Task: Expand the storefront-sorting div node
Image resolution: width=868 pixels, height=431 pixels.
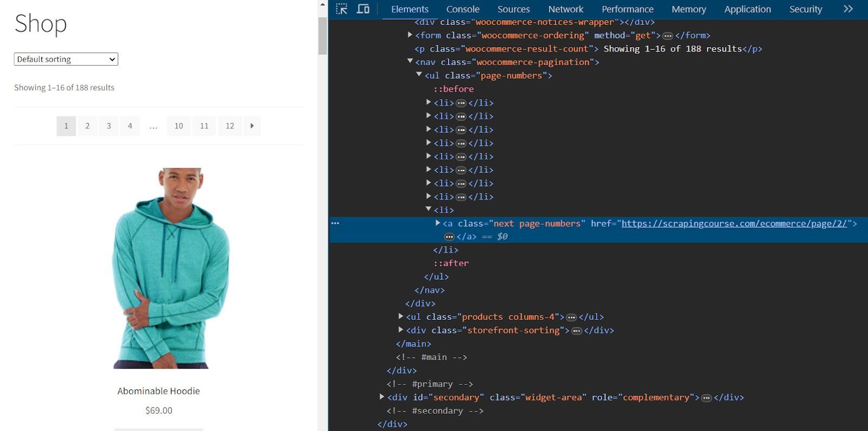Action: [401, 330]
